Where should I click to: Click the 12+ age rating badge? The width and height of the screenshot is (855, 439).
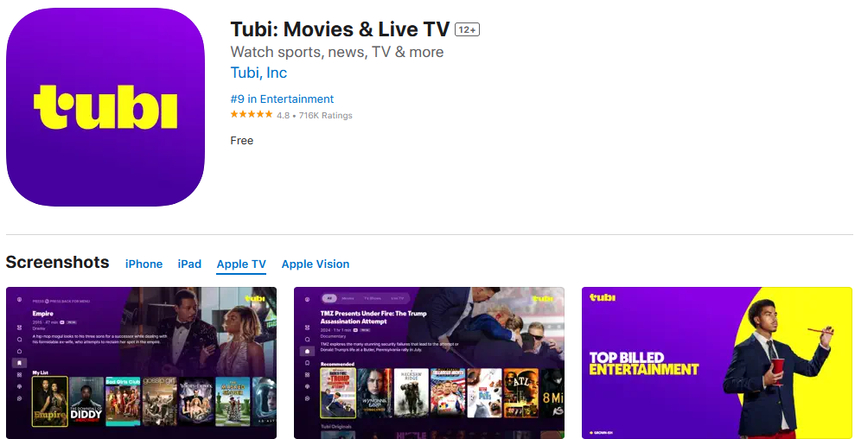coord(467,30)
